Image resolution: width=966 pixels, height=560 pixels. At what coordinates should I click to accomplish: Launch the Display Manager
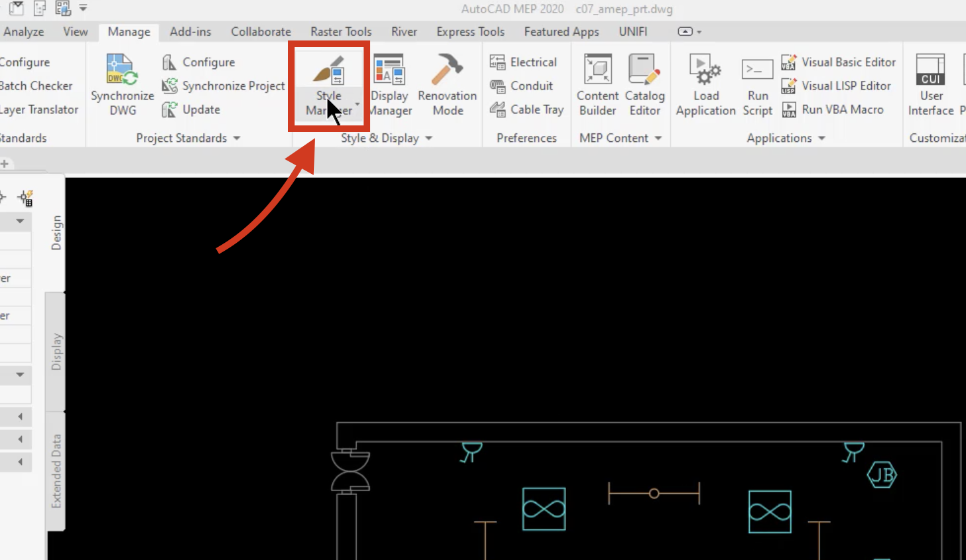pos(389,85)
